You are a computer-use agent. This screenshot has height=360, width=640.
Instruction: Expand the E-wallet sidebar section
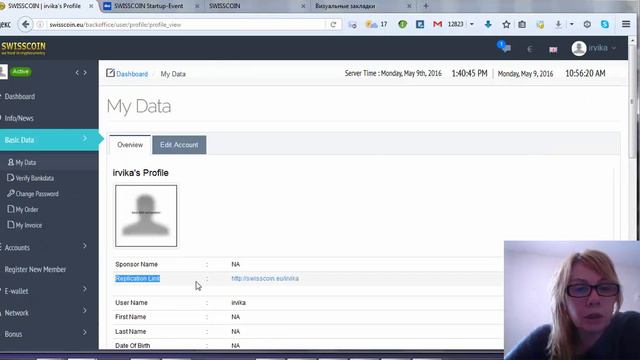(x=84, y=289)
